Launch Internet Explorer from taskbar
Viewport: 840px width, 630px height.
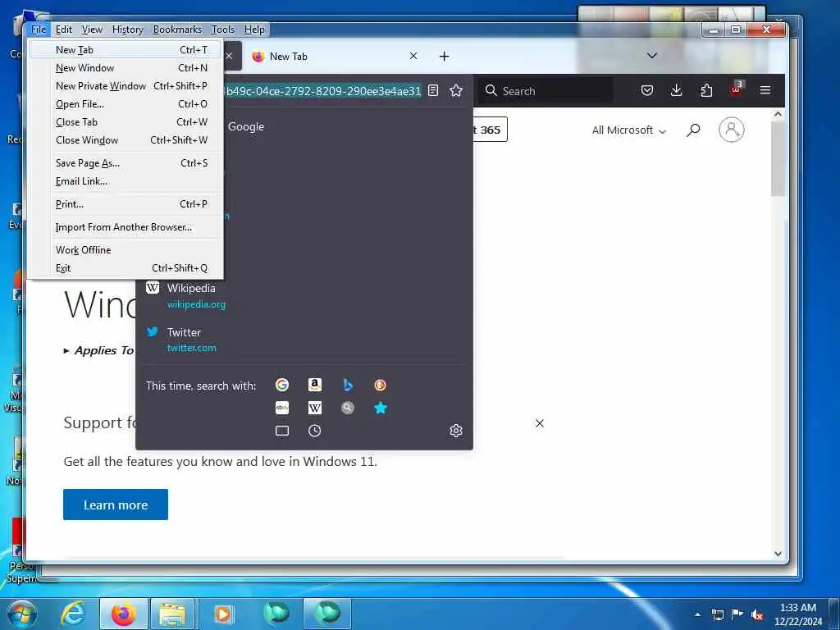(73, 614)
